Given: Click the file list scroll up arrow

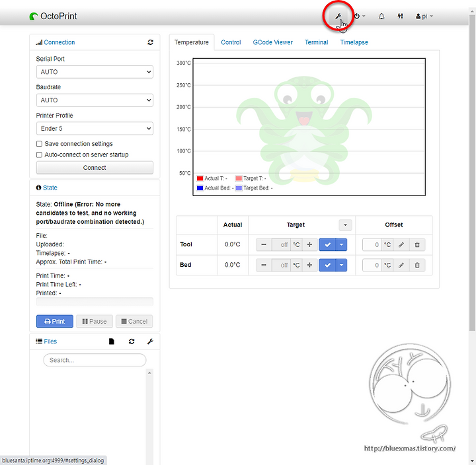Looking at the screenshot, I should tap(149, 373).
